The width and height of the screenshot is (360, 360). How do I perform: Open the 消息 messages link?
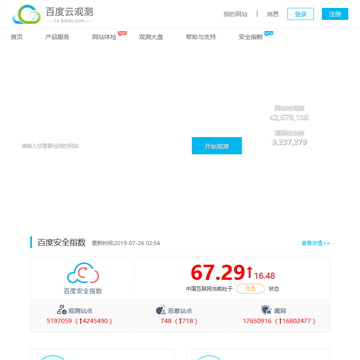(272, 14)
